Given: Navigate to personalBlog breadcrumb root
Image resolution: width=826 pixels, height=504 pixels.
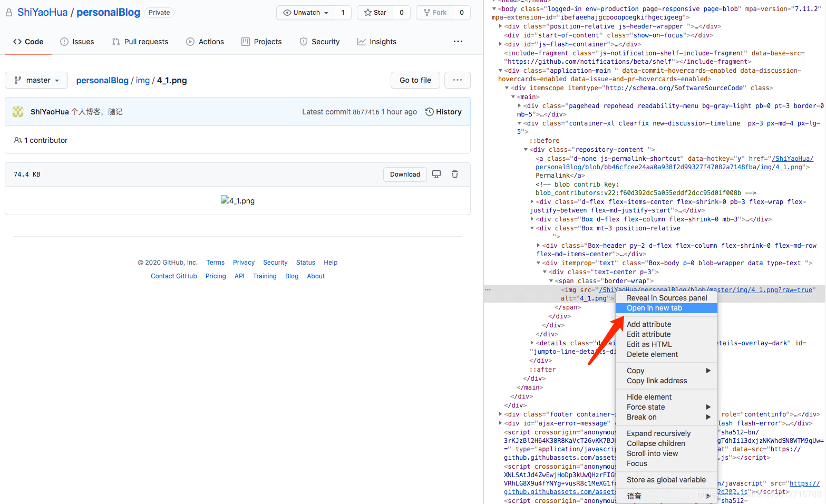Looking at the screenshot, I should [x=102, y=80].
